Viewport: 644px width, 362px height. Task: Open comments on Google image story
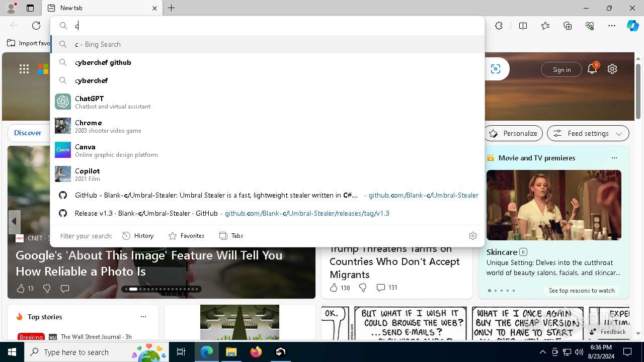coord(65,289)
